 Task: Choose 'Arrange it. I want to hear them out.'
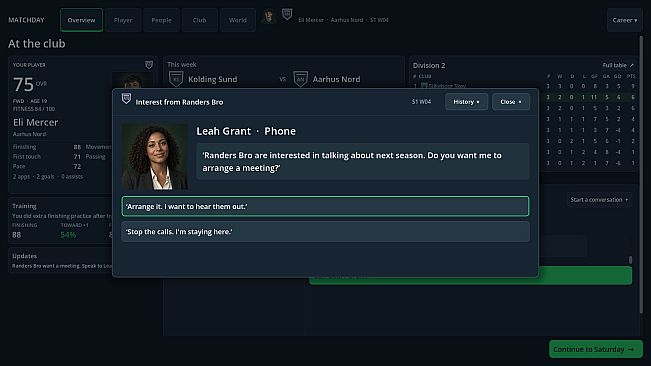[326, 206]
